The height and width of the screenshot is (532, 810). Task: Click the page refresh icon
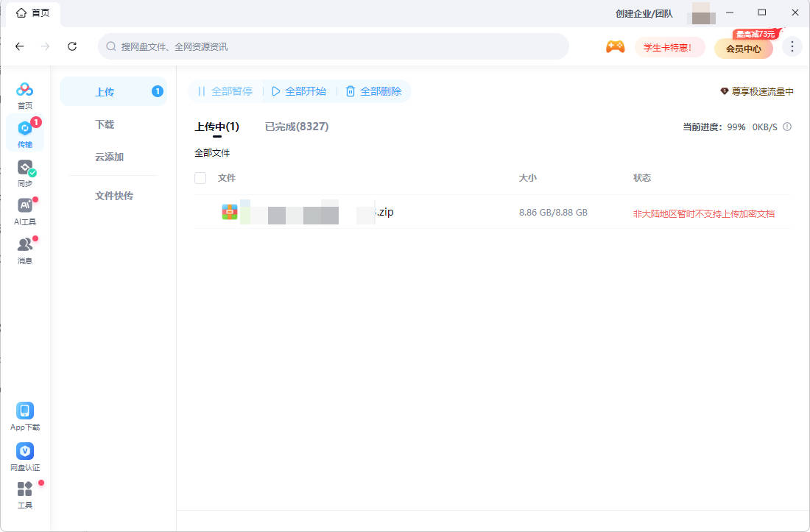click(x=72, y=46)
